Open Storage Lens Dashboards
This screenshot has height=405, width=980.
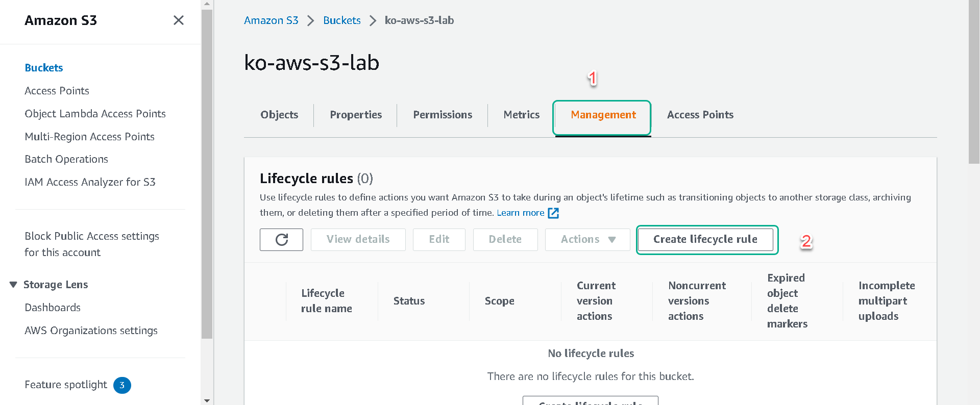pyautogui.click(x=53, y=308)
